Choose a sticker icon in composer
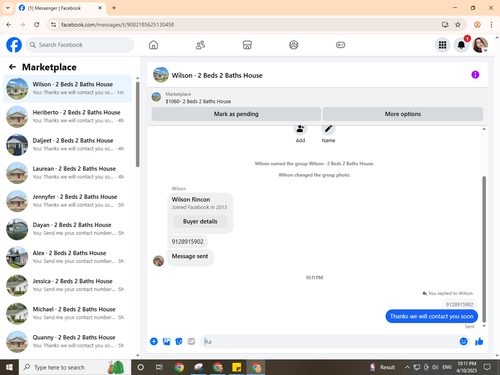Image resolution: width=500 pixels, height=375 pixels. [x=179, y=341]
